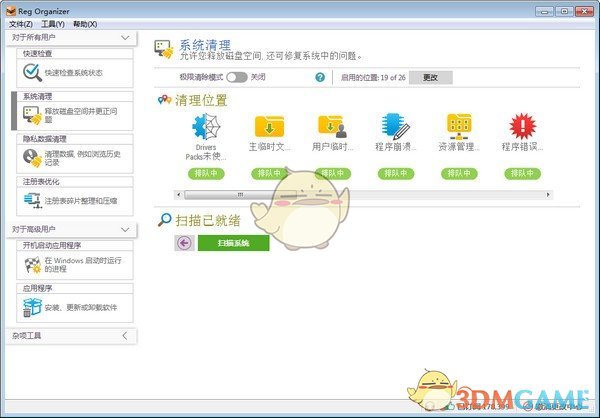Click the horizontal scrollbar thumb in 清理位置
The image size is (600, 418).
[240, 195]
